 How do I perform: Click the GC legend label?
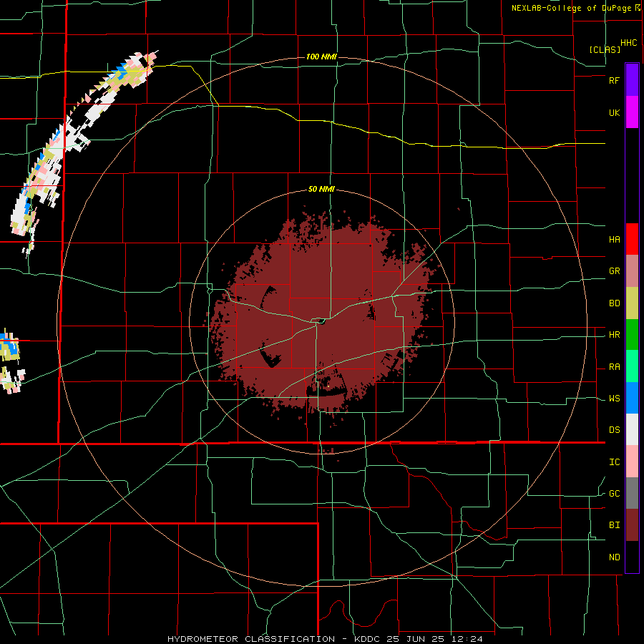[614, 494]
